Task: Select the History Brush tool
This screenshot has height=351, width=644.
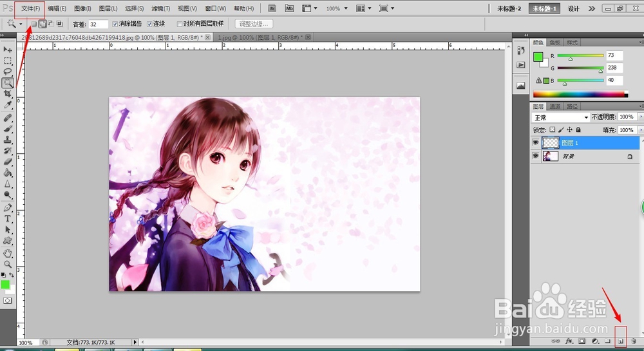Action: [7, 151]
